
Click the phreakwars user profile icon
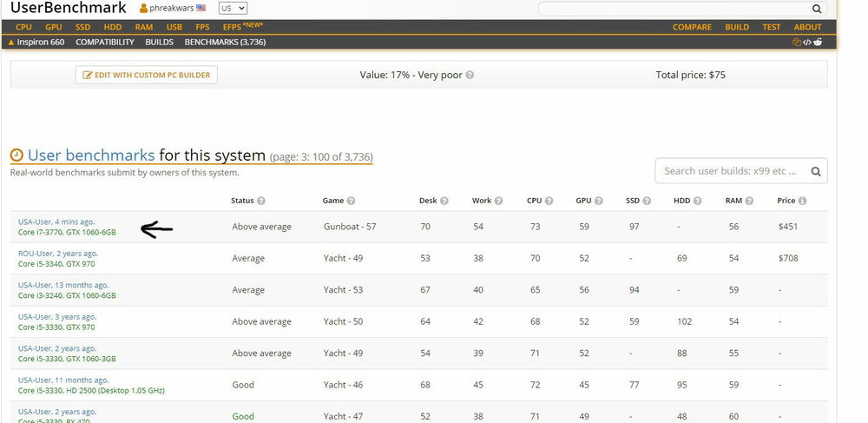(x=144, y=9)
